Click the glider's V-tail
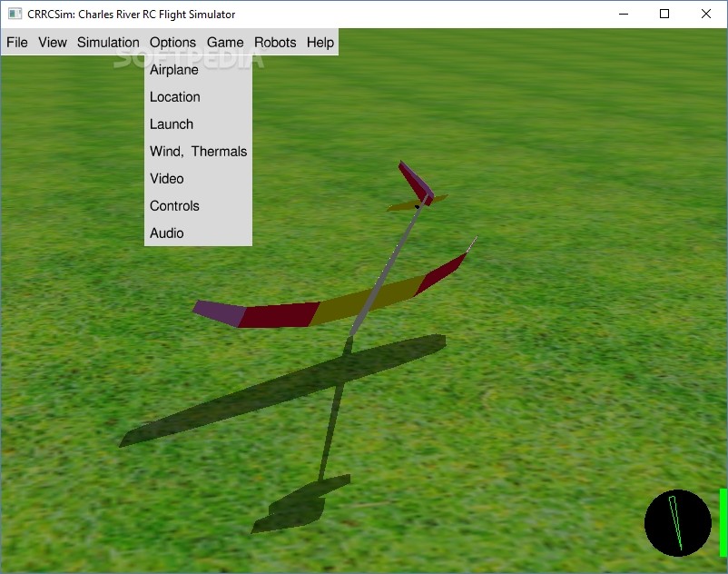Screen dimensions: 728x574 [417, 187]
